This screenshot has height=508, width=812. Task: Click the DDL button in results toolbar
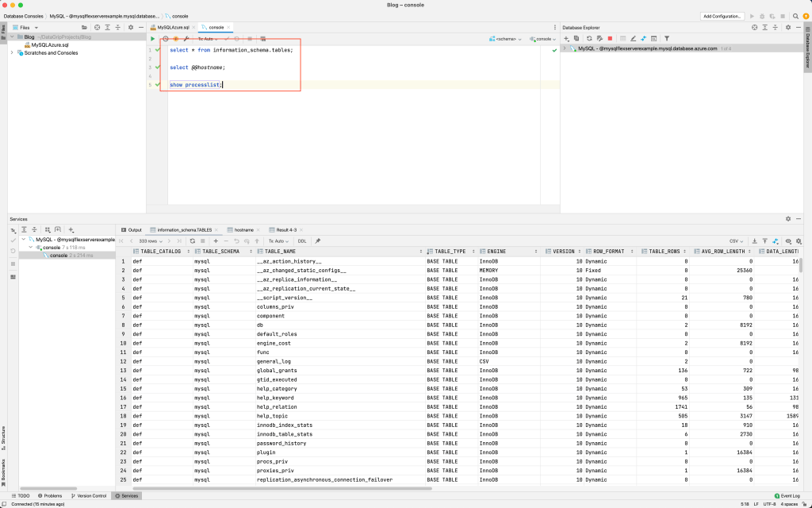point(301,241)
